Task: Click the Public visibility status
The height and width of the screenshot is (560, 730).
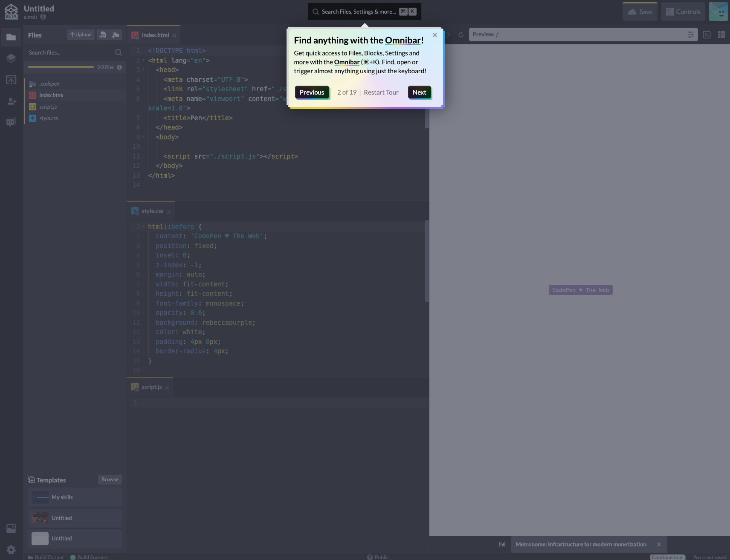Action: (x=378, y=557)
